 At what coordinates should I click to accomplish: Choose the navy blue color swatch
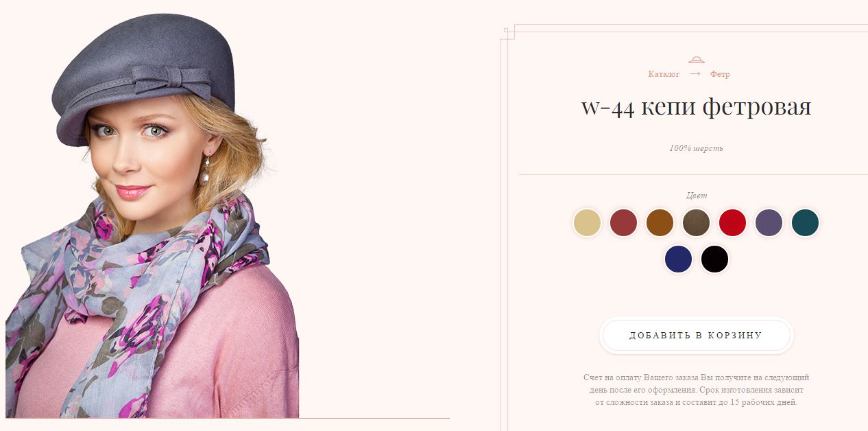(x=678, y=259)
